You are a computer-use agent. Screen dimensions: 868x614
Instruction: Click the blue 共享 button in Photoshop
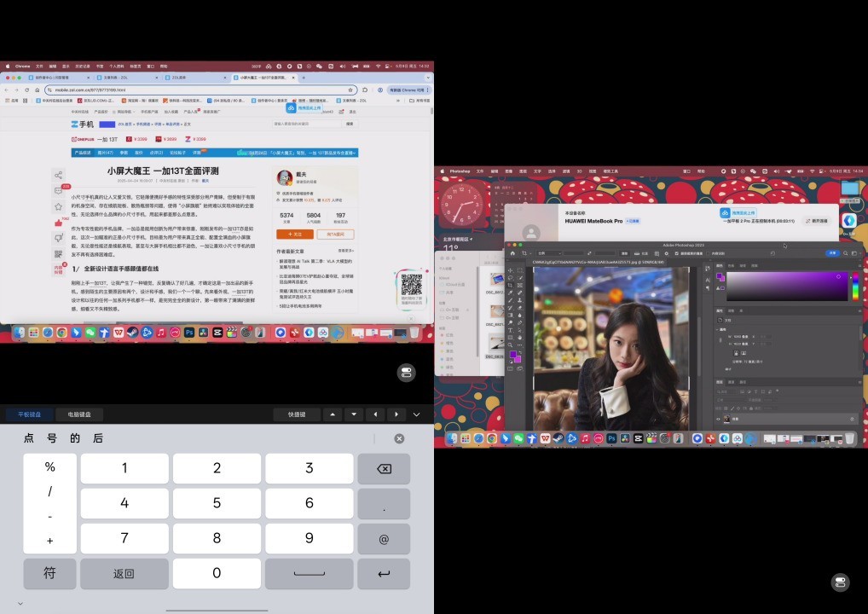click(x=832, y=253)
